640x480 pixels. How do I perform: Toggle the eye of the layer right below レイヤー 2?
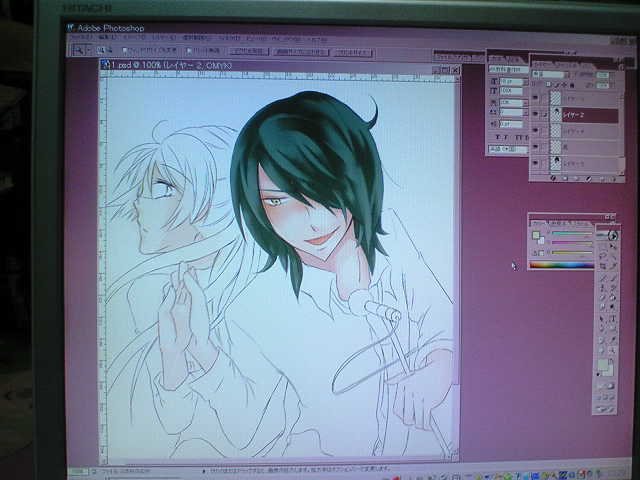(535, 130)
